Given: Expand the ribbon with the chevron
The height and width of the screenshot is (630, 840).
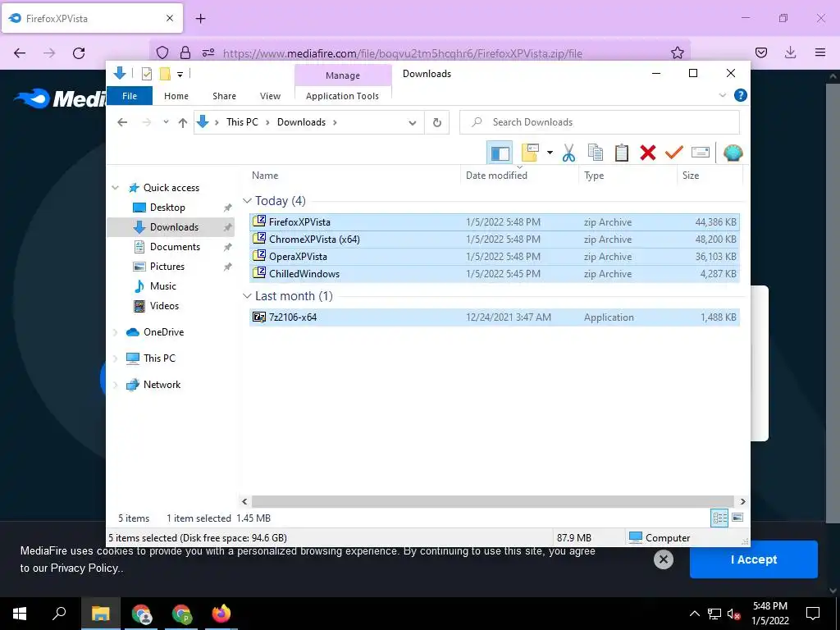Looking at the screenshot, I should point(722,95).
